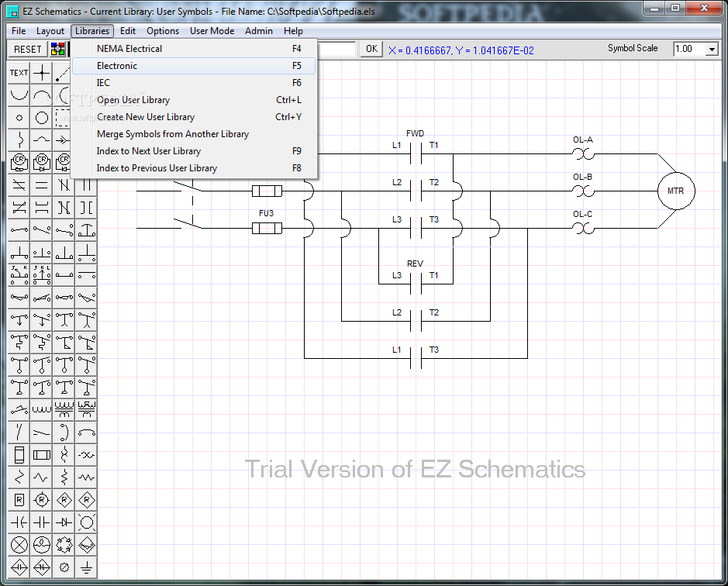This screenshot has width=728, height=586.
Task: Close the open Libraries menu
Action: (x=92, y=31)
